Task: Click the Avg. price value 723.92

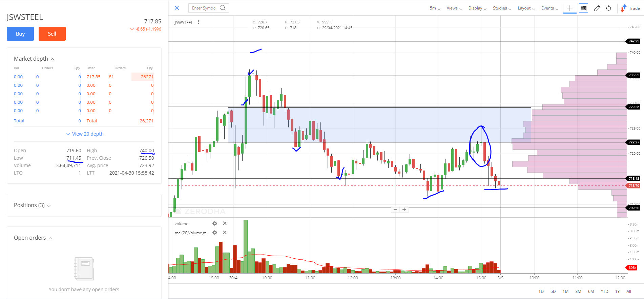Action: pyautogui.click(x=147, y=165)
